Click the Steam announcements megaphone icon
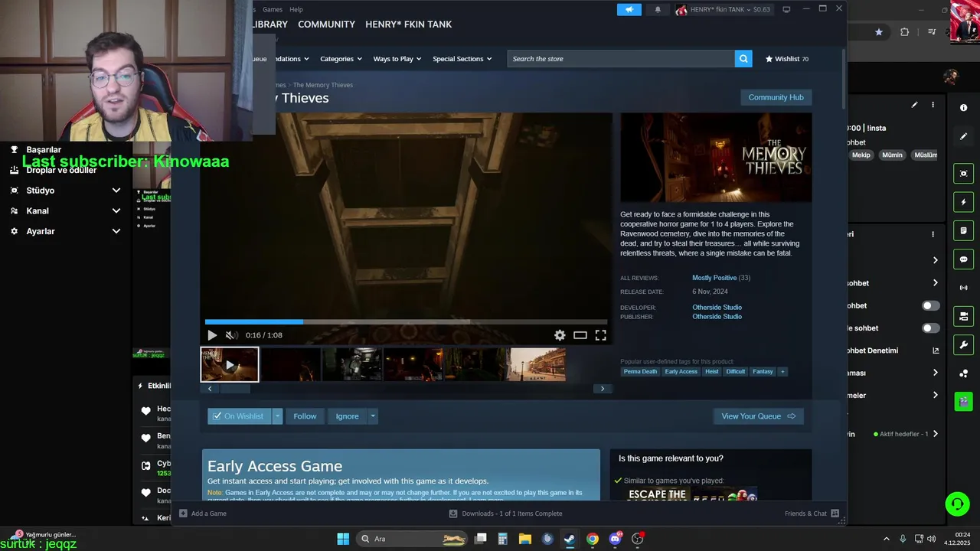 (629, 9)
